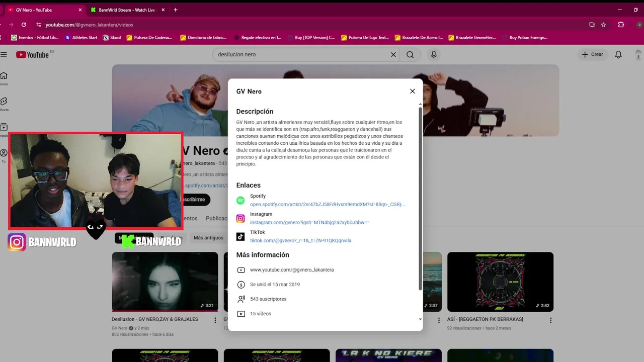
Task: Go forward in Chrome history
Action: (x=11, y=25)
